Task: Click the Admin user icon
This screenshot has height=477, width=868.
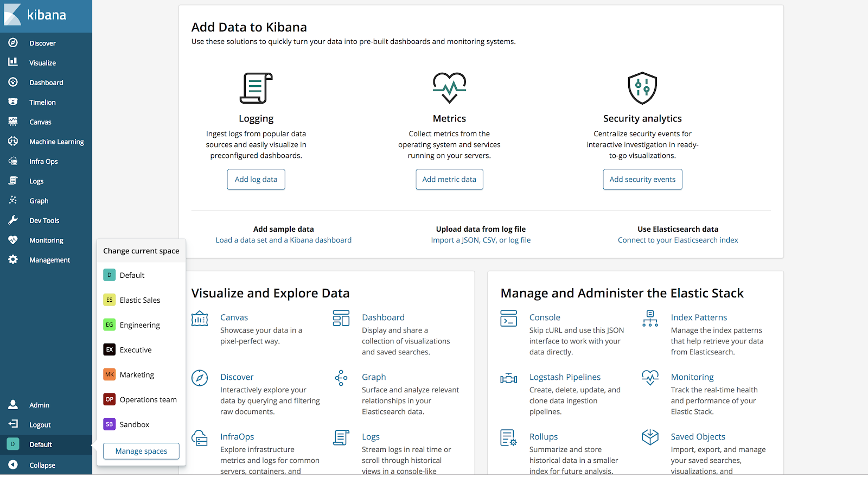Action: pyautogui.click(x=13, y=405)
